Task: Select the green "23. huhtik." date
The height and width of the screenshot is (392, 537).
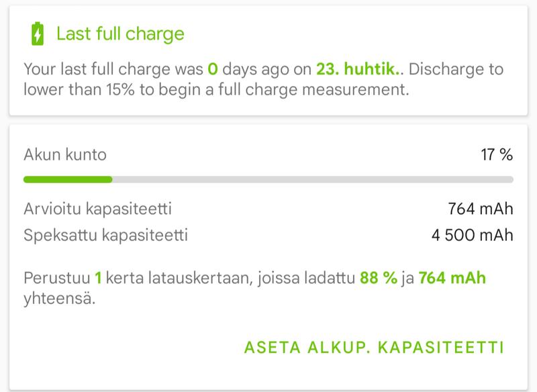Action: click(x=354, y=70)
